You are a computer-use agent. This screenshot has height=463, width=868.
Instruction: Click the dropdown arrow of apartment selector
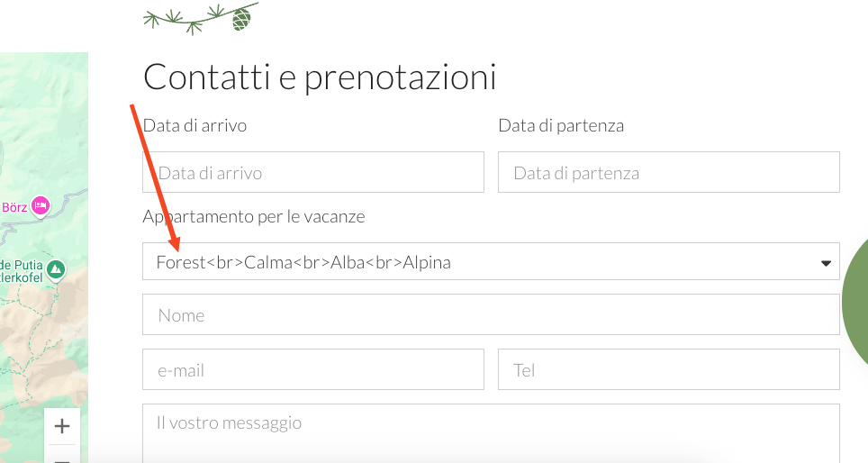click(826, 263)
